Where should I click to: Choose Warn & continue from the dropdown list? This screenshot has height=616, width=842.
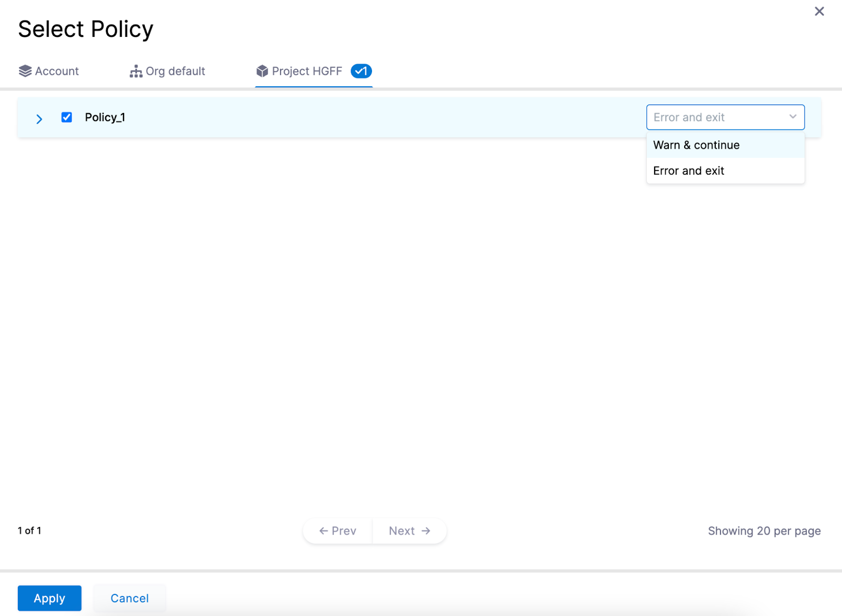pyautogui.click(x=696, y=145)
